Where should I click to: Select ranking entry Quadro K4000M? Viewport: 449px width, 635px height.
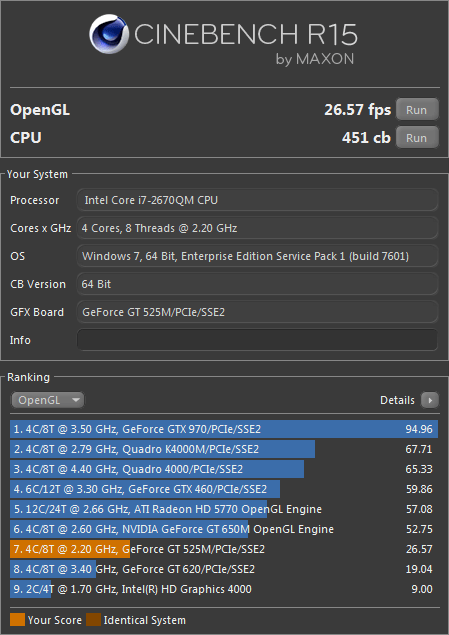click(224, 449)
